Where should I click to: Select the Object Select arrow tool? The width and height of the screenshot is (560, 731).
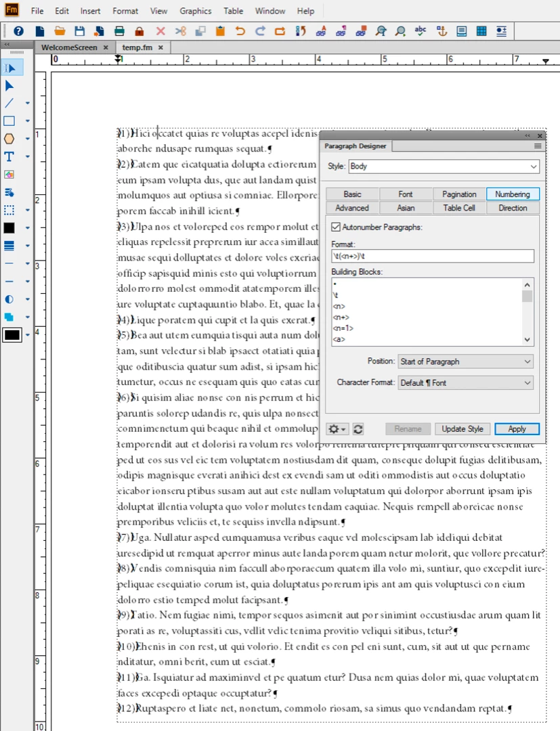[9, 86]
